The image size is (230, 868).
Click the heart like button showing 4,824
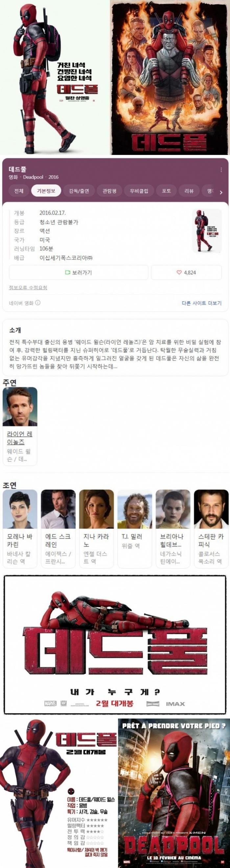186,272
